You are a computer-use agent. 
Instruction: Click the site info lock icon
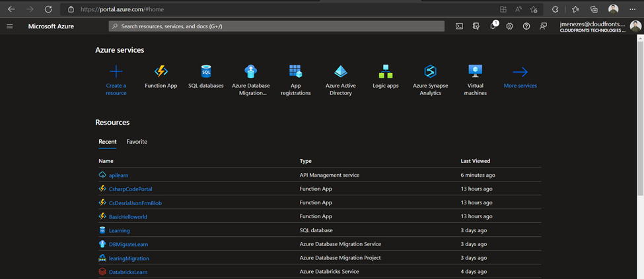pos(71,9)
